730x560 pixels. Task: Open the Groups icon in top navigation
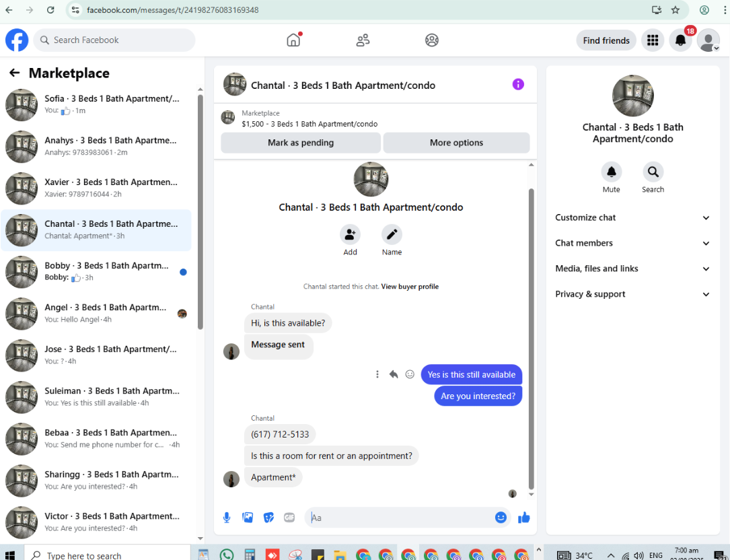pos(431,40)
